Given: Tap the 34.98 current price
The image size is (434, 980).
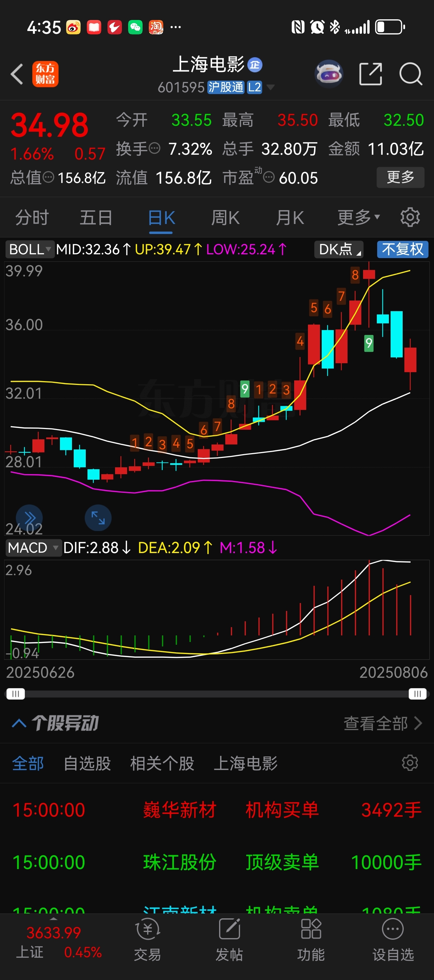Looking at the screenshot, I should click(x=50, y=125).
